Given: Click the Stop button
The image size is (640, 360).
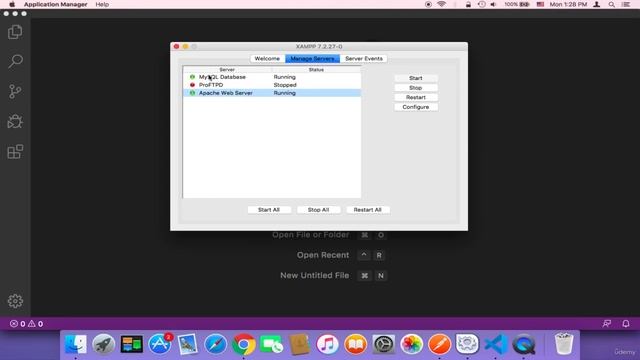Looking at the screenshot, I should [x=416, y=88].
